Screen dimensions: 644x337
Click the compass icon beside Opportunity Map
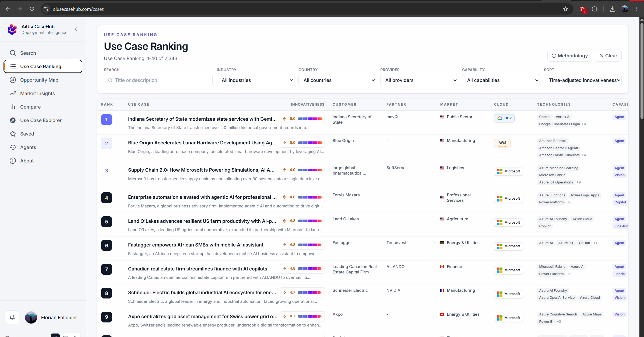coord(13,80)
